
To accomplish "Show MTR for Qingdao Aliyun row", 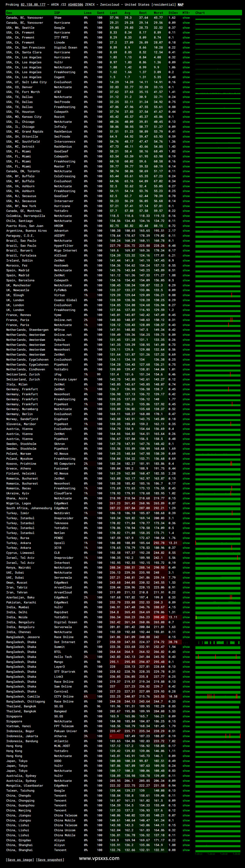I will click(186, 840).
